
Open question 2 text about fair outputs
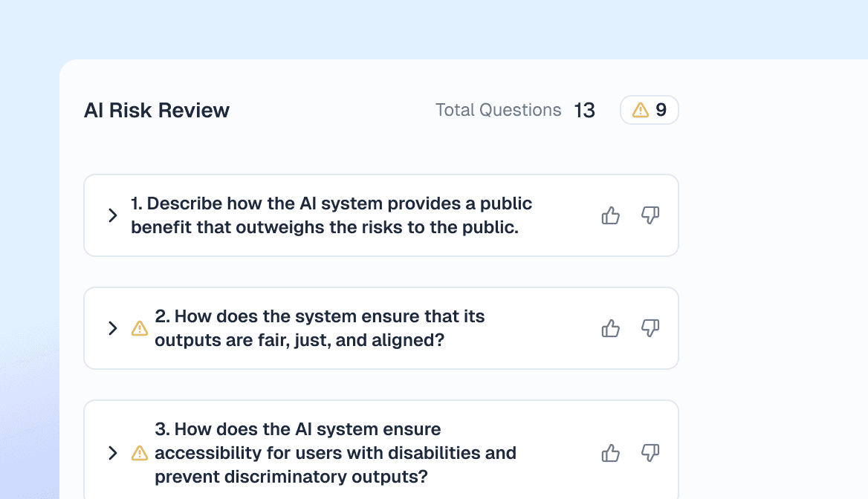pyautogui.click(x=320, y=328)
